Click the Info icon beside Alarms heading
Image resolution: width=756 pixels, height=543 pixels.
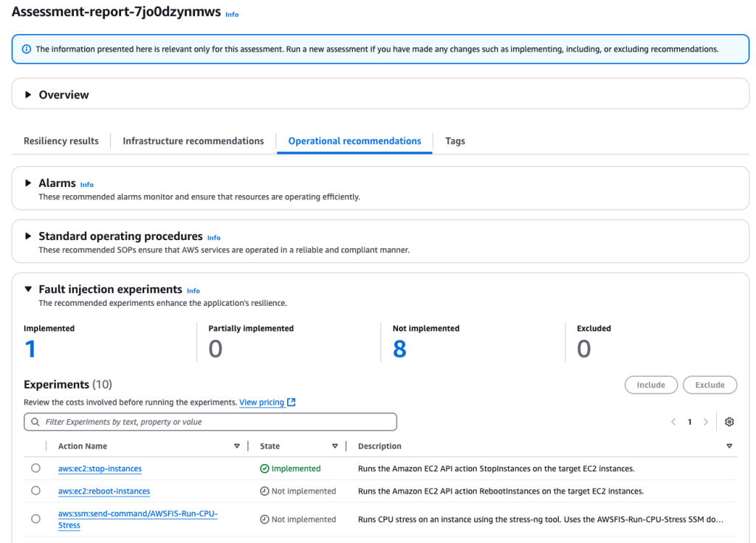tap(86, 184)
